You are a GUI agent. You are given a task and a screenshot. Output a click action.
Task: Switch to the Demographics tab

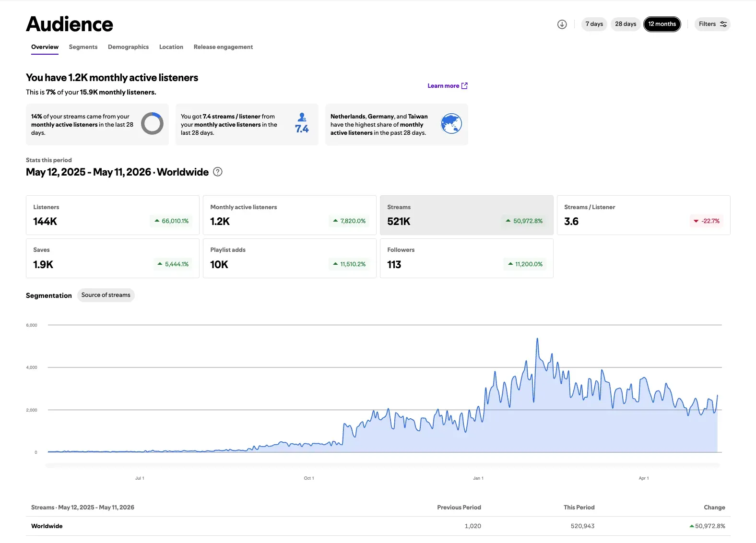pyautogui.click(x=128, y=47)
